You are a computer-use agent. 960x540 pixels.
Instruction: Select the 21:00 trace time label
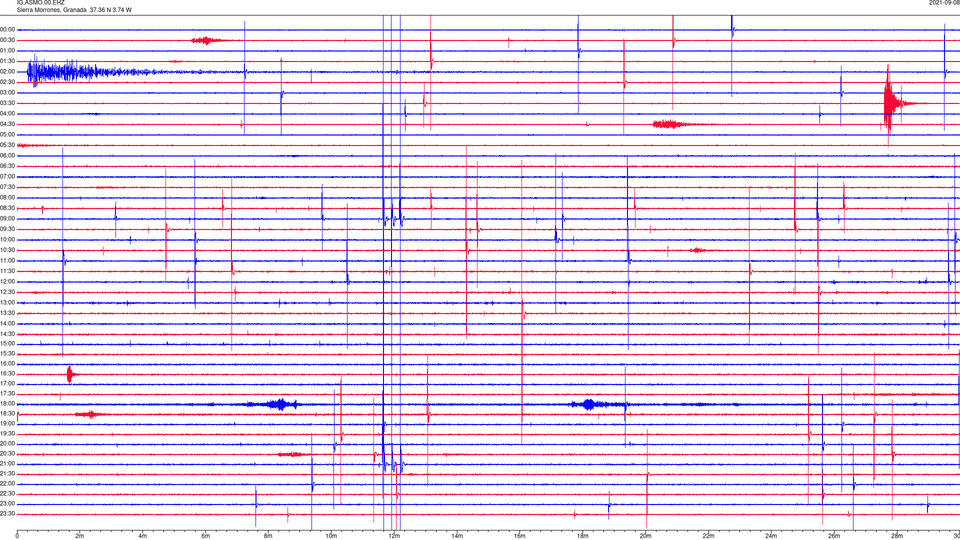(x=8, y=464)
